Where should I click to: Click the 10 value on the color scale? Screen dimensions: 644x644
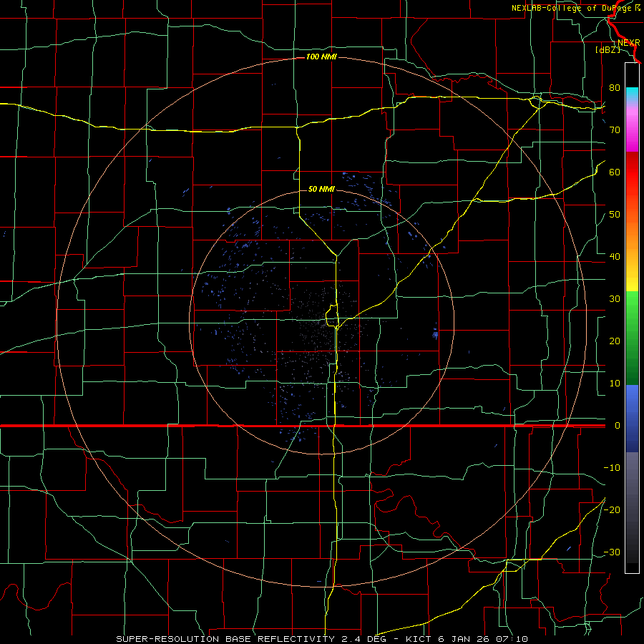[x=615, y=384]
